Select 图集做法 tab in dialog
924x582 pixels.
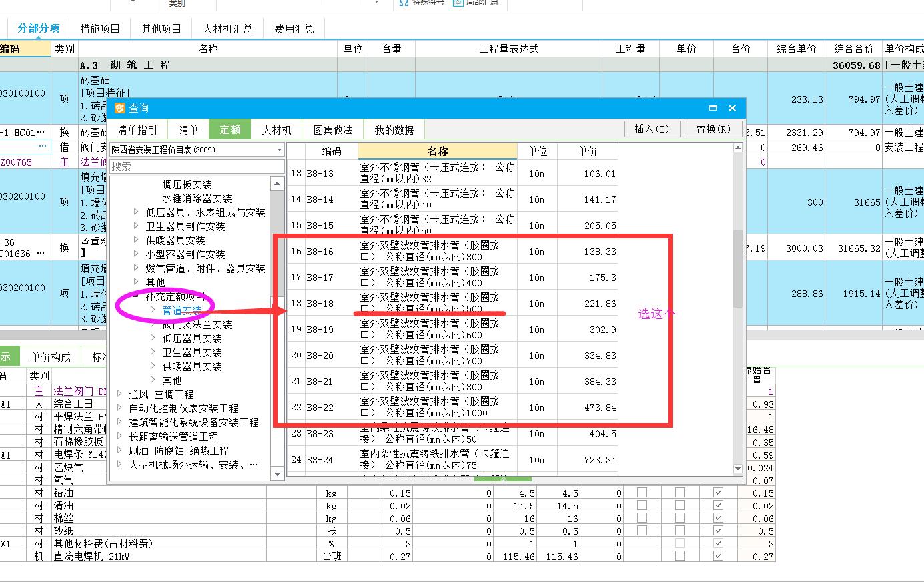[333, 130]
